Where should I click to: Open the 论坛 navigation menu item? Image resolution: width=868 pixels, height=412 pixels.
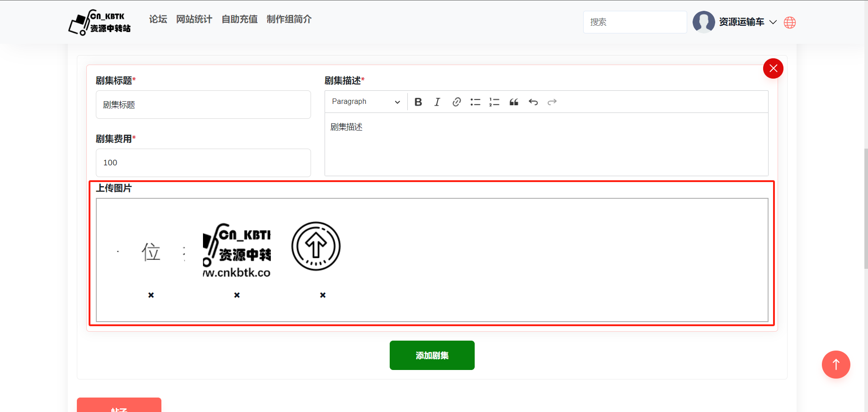click(158, 19)
